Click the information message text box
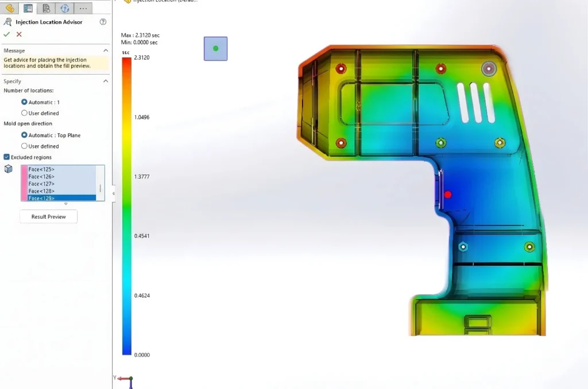This screenshot has height=389, width=588. pos(56,63)
